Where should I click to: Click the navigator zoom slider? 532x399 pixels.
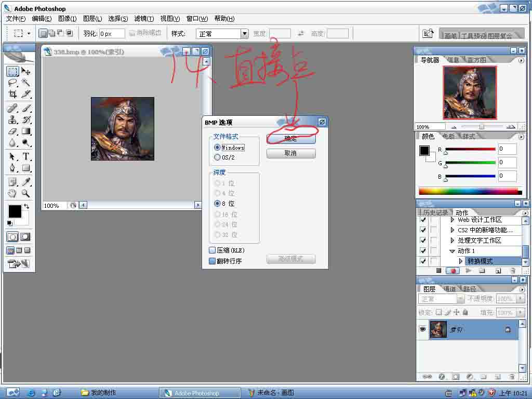(482, 127)
